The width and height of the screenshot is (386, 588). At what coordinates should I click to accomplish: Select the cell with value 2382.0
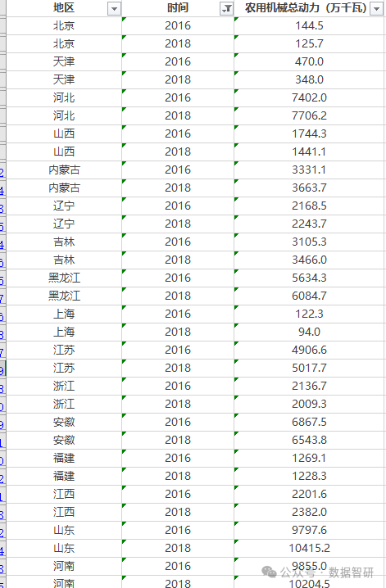coord(309,512)
